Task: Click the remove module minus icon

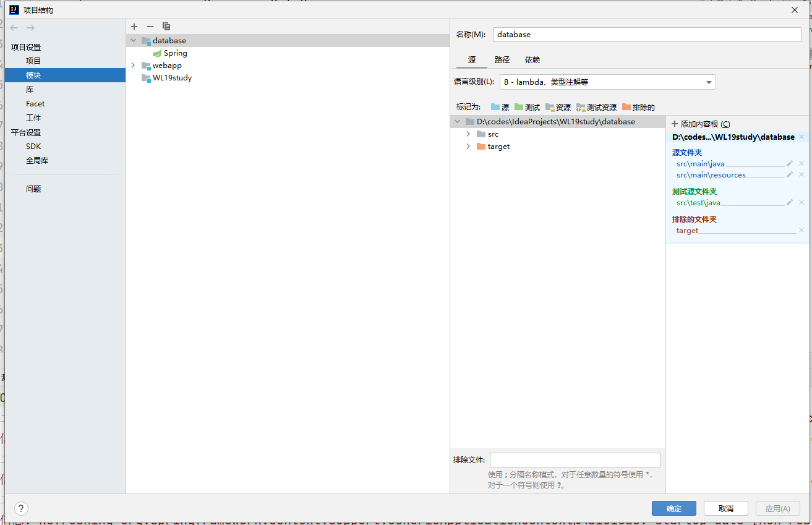Action: [x=150, y=27]
